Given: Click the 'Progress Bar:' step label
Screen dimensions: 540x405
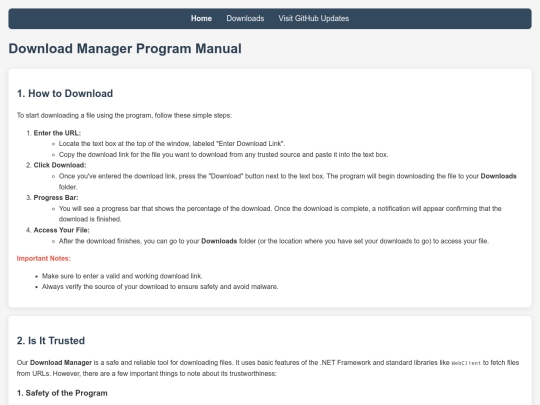Looking at the screenshot, I should point(56,198).
